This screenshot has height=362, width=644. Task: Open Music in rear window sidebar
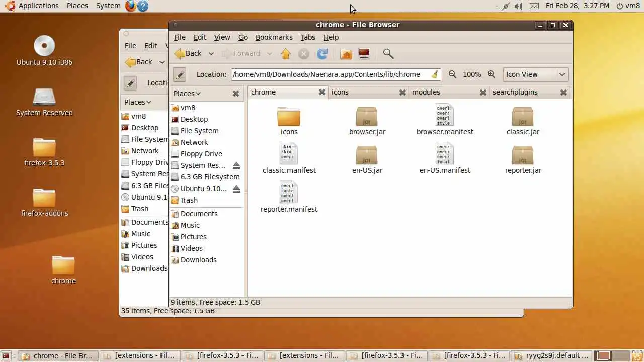coord(136,234)
